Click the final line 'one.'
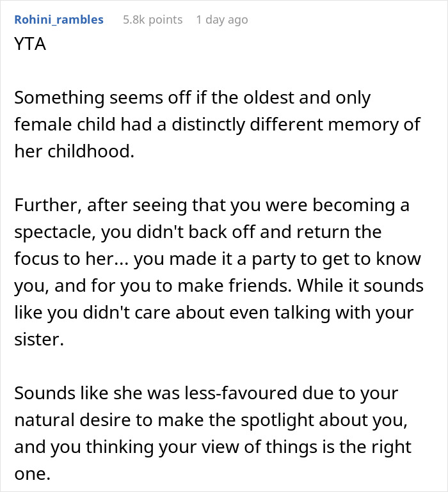The height and width of the screenshot is (492, 448). pyautogui.click(x=31, y=474)
